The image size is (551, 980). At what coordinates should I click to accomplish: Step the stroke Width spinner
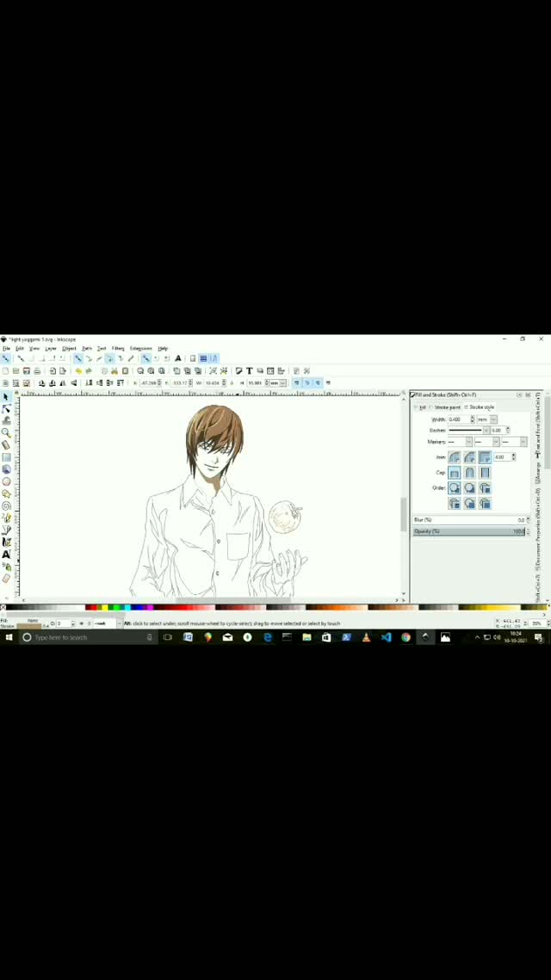pyautogui.click(x=473, y=419)
